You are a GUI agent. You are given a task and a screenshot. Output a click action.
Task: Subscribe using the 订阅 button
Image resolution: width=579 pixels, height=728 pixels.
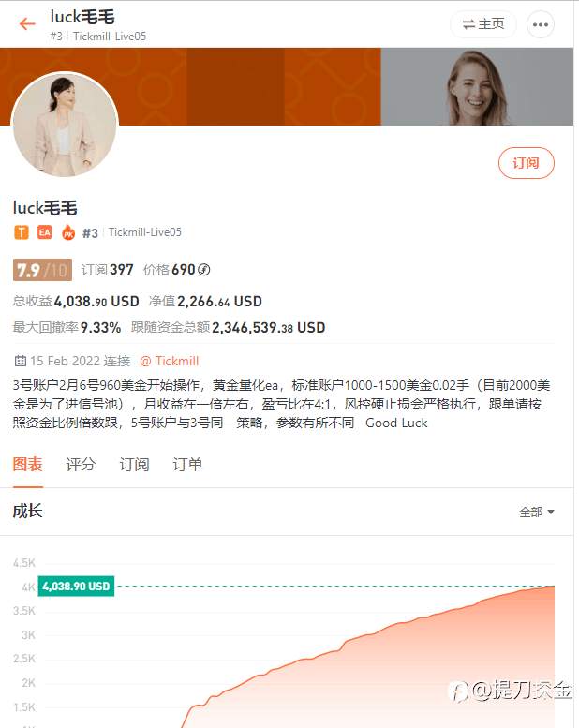tap(527, 163)
